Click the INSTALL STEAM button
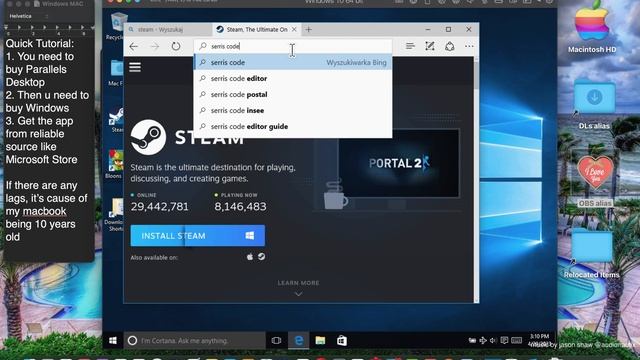Viewport: 640px width, 360px height. click(198, 236)
